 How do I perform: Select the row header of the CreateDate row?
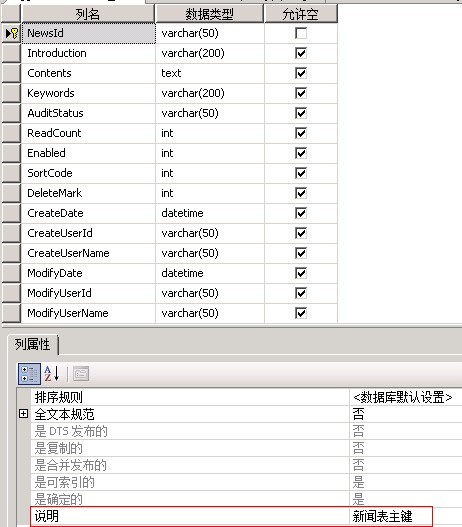pyautogui.click(x=11, y=213)
